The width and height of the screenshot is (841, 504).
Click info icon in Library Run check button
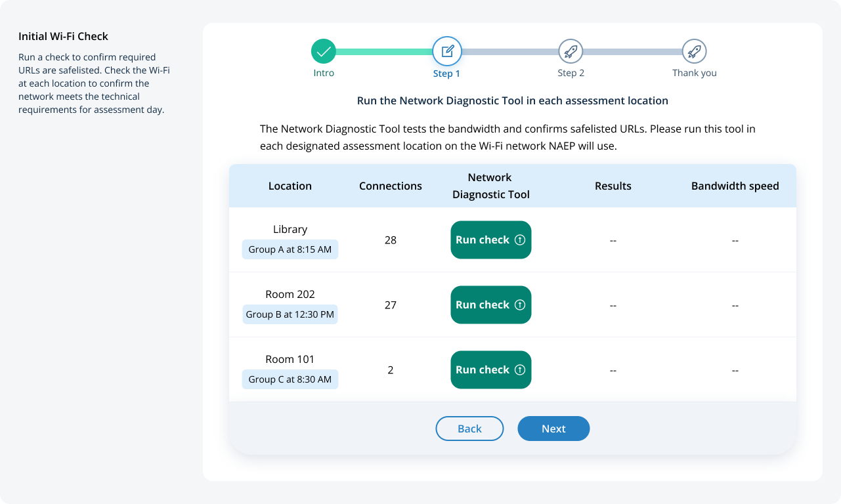coord(520,240)
